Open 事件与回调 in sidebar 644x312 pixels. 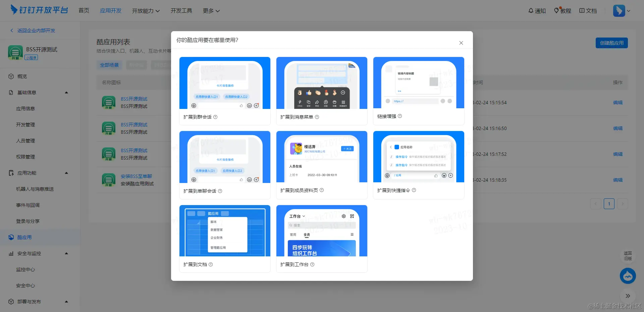tap(28, 205)
